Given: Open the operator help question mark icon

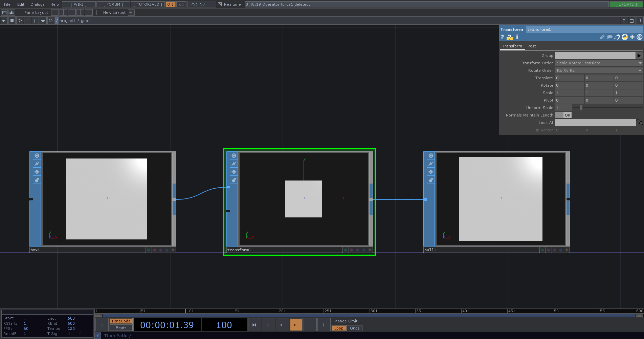Looking at the screenshot, I should [x=502, y=37].
